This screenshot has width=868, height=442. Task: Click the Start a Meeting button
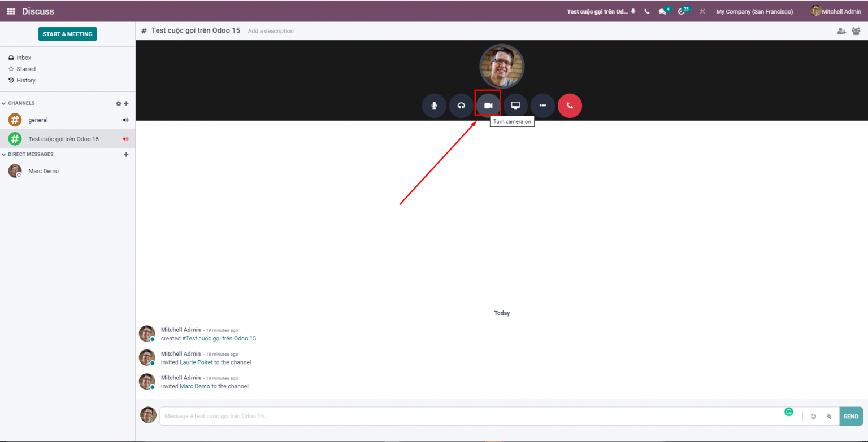tap(67, 34)
